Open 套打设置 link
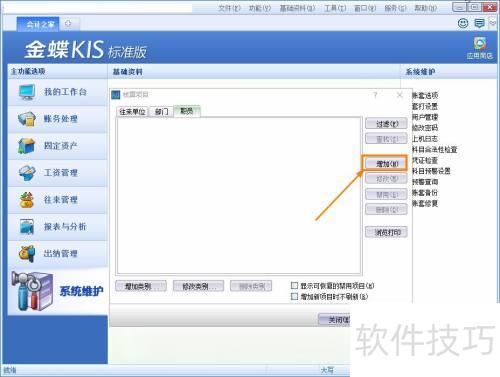The image size is (500, 377). tap(425, 106)
